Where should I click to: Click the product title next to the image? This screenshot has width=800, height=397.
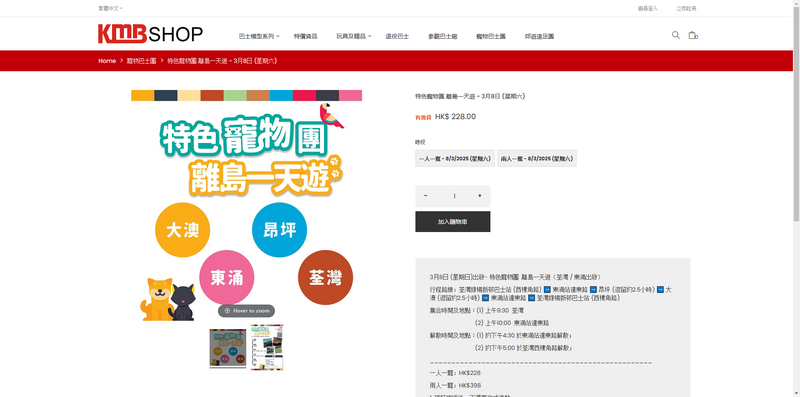[x=470, y=96]
